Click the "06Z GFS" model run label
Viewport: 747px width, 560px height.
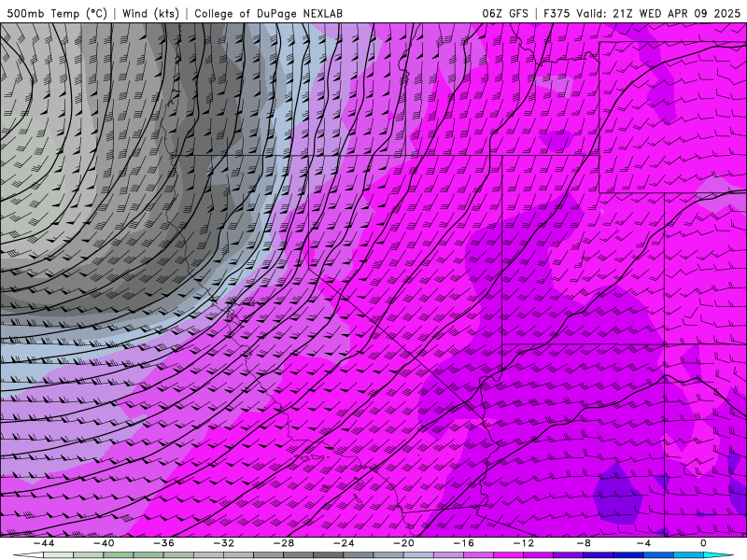pos(505,13)
